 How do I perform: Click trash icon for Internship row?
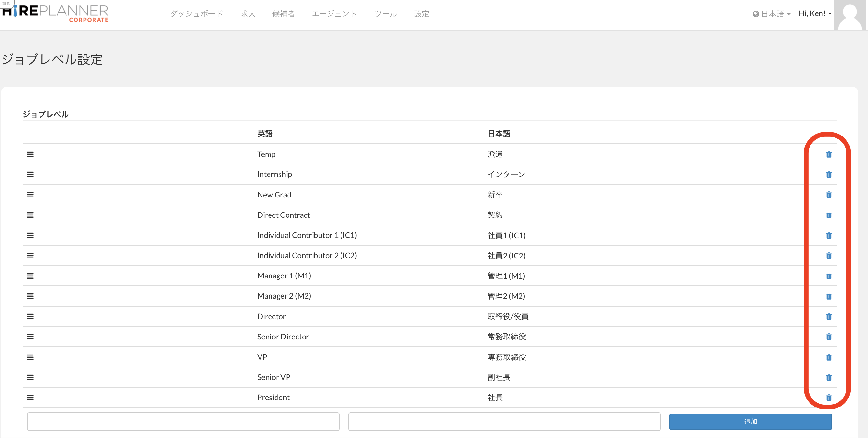pyautogui.click(x=828, y=175)
